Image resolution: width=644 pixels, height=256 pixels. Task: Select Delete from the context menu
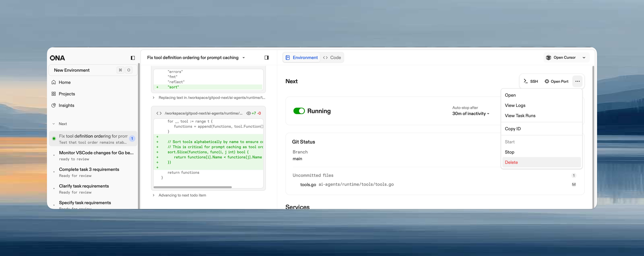(511, 162)
